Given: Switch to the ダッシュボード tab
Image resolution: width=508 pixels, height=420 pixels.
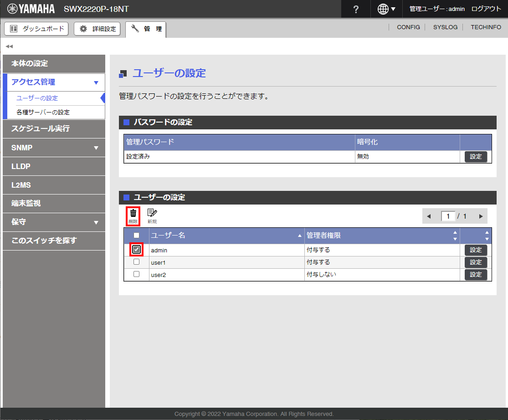Looking at the screenshot, I should tap(36, 29).
